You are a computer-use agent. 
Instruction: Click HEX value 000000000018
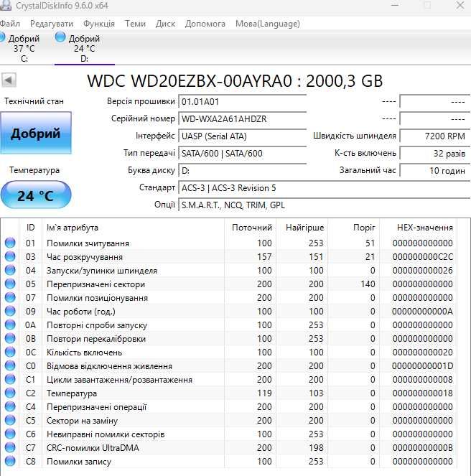pos(422,393)
